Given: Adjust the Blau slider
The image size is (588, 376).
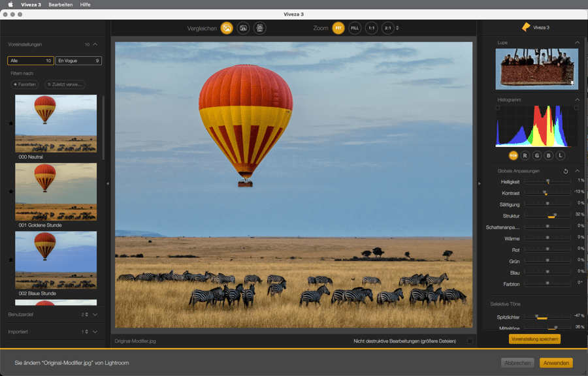Looking at the screenshot, I should tap(547, 272).
